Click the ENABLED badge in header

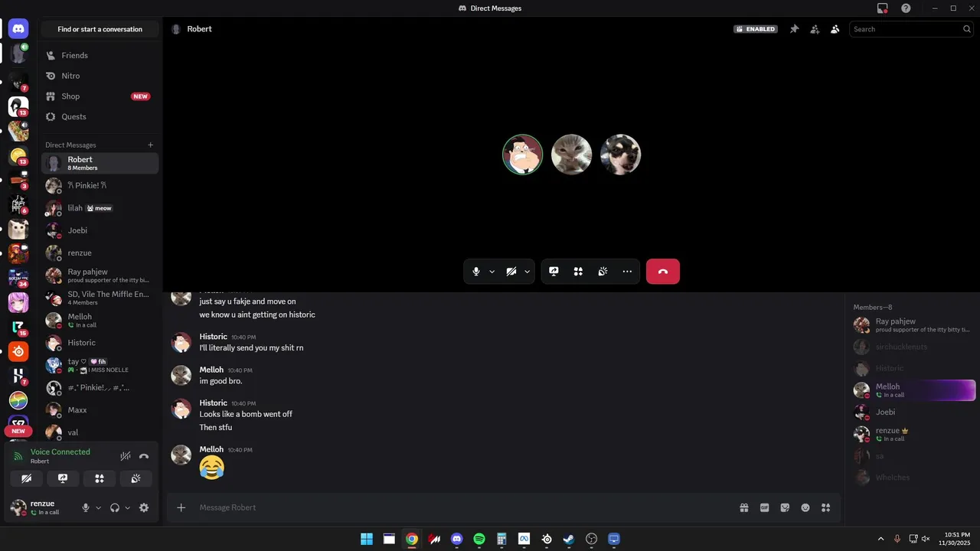756,29
